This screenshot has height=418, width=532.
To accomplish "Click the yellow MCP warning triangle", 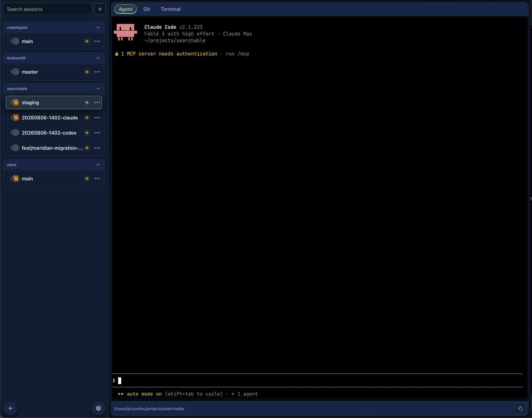I will [117, 54].
